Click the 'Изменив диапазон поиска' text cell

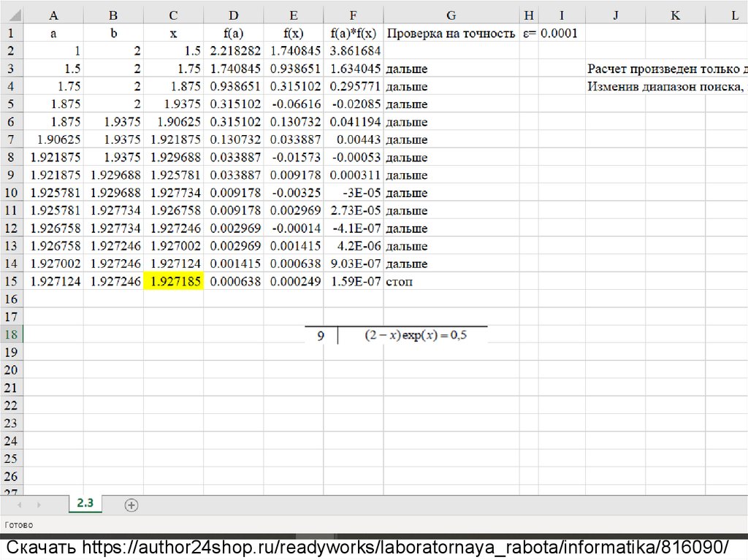point(667,86)
